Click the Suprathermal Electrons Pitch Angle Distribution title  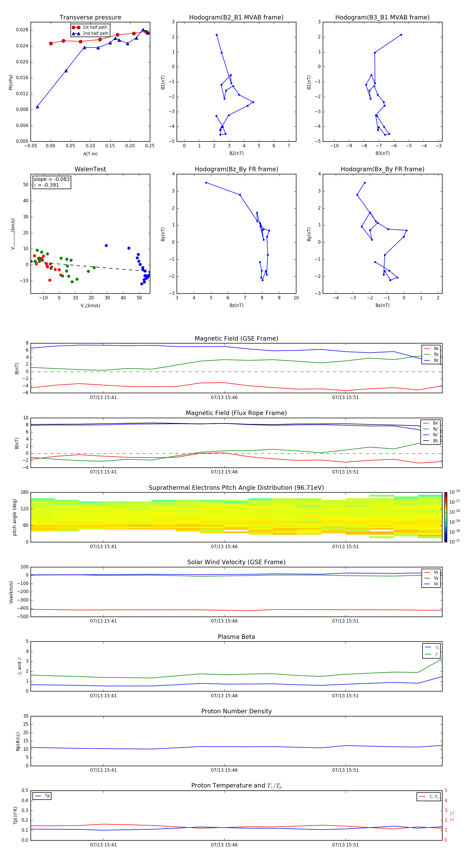236,488
